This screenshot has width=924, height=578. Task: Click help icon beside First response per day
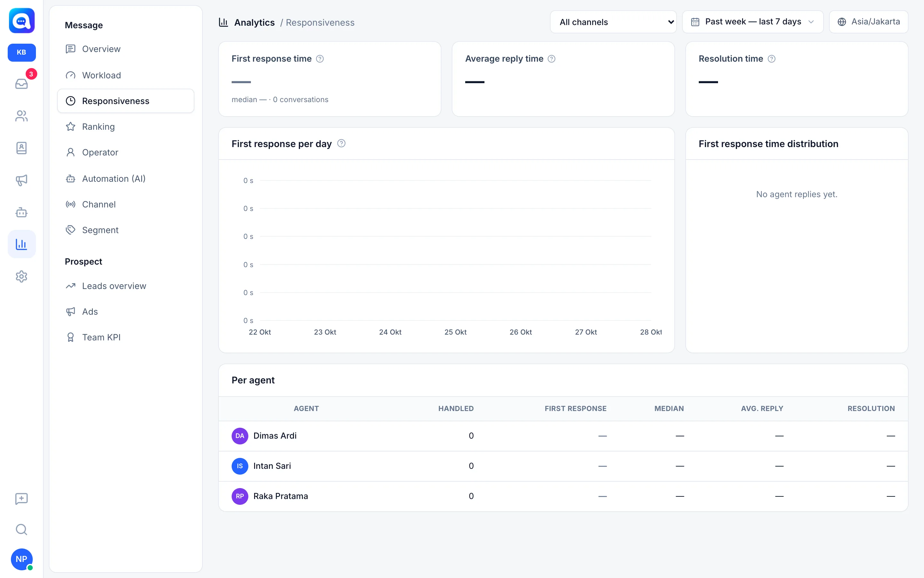pos(341,143)
